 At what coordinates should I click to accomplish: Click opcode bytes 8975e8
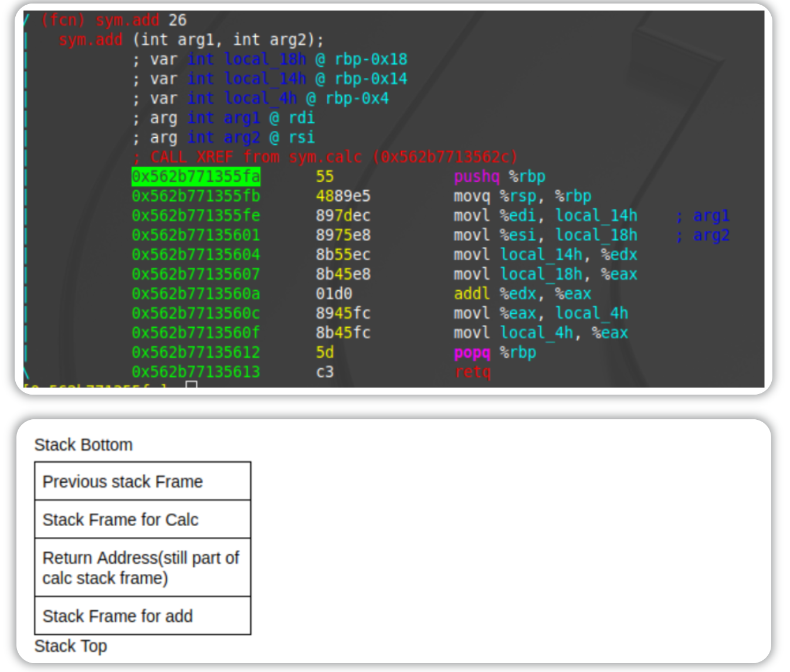pos(343,235)
